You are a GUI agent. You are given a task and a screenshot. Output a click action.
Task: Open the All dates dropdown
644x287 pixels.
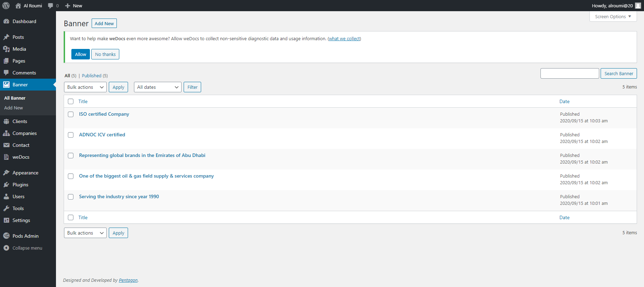tap(158, 87)
